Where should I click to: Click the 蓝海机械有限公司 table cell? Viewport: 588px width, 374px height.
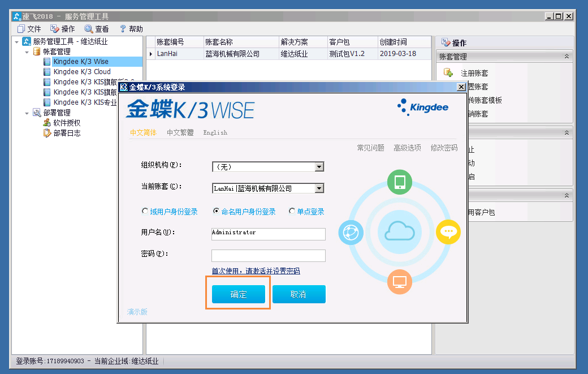(241, 54)
